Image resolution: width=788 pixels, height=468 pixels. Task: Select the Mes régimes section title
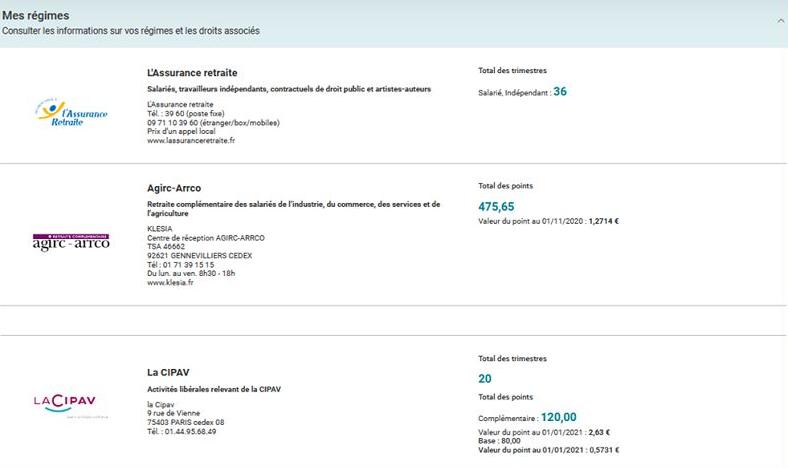(28, 15)
